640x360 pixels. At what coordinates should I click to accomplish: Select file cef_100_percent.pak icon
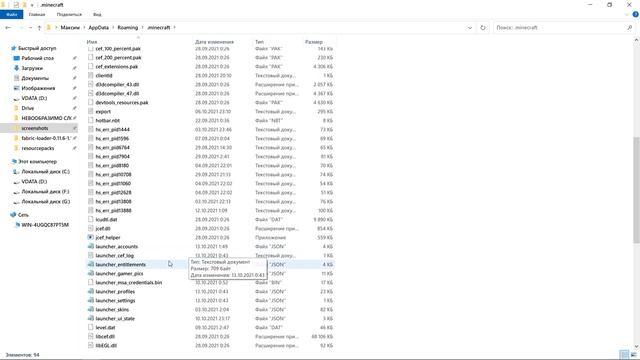[x=91, y=49]
